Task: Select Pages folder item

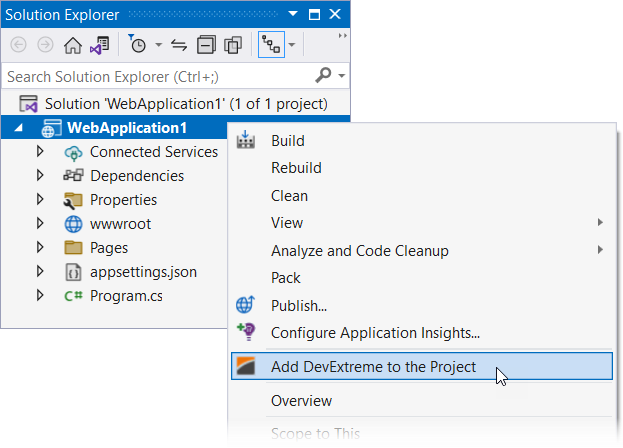Action: point(109,248)
